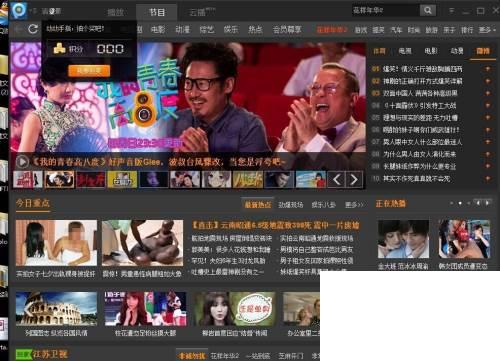Image resolution: width=500 pixels, height=361 pixels.
Task: Open the first thumbnail in 正在热播
Action: tap(403, 239)
